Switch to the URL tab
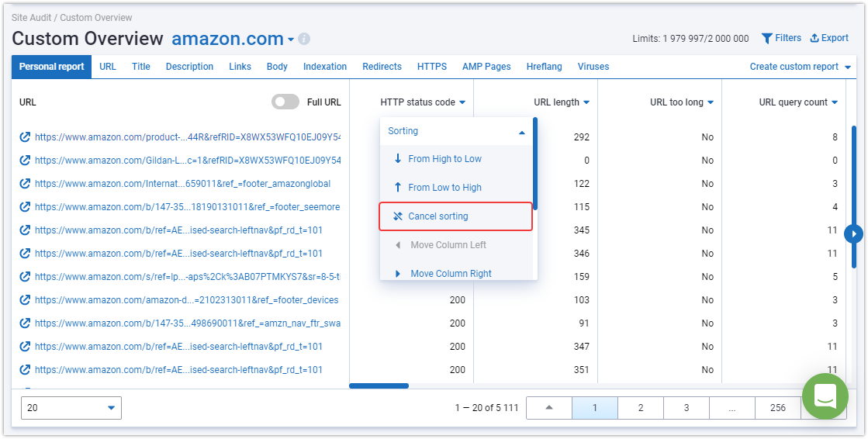Viewport: 868px width, 439px height. click(108, 67)
